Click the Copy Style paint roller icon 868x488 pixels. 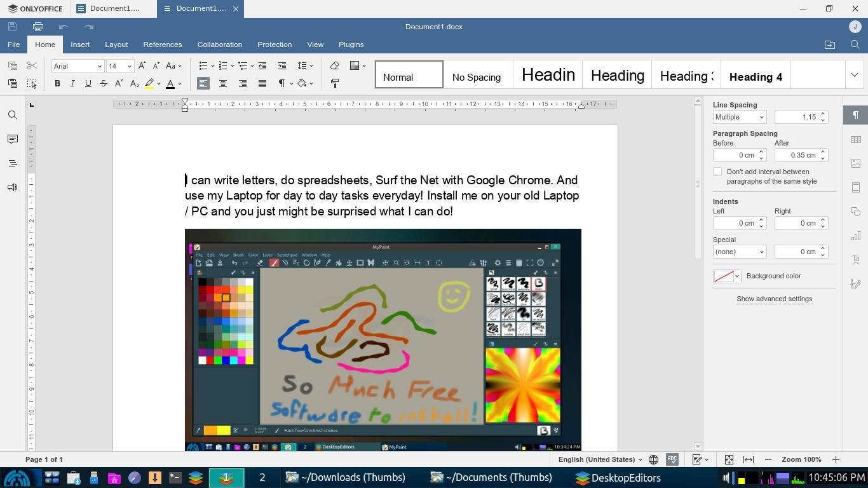(334, 83)
